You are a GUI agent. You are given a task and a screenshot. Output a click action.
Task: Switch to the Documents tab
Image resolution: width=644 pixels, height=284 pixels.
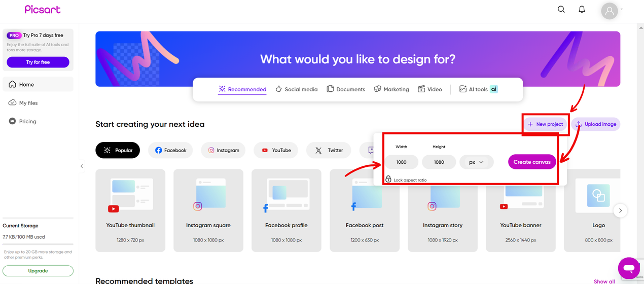pos(346,89)
